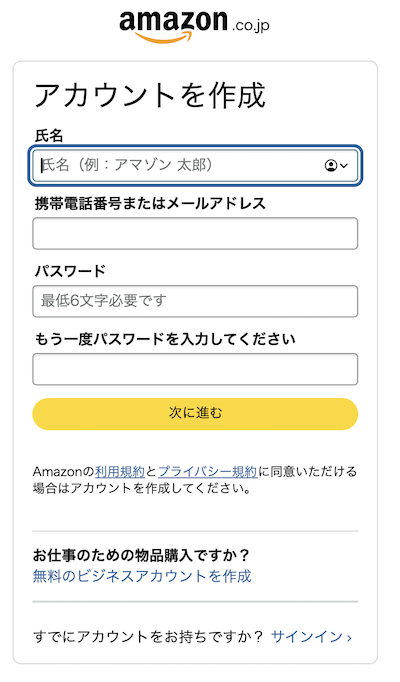
Task: Click the yellow 次に進む button
Action: pos(195,414)
